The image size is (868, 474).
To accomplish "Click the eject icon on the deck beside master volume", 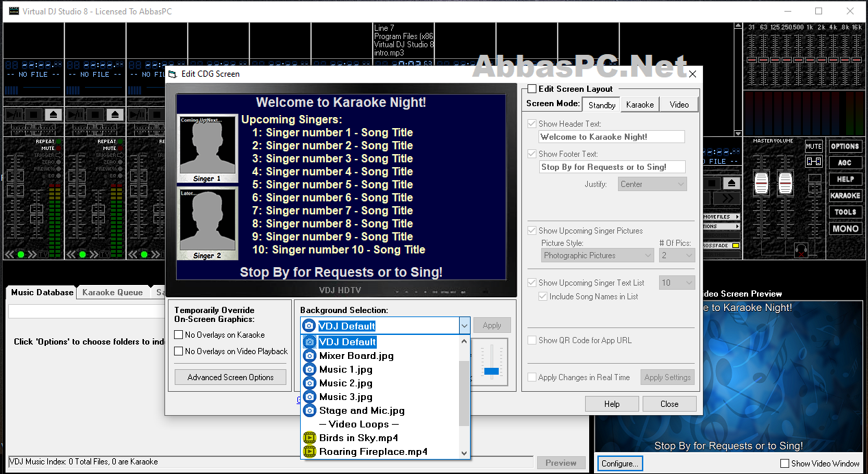I will click(732, 183).
